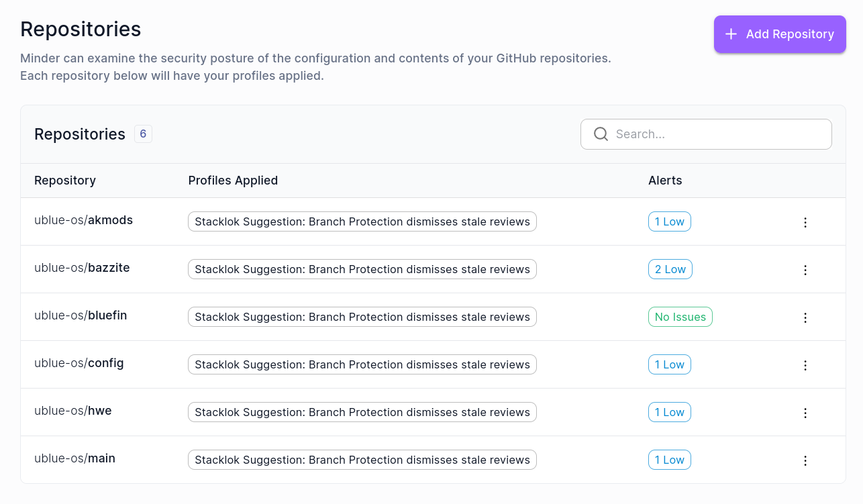The height and width of the screenshot is (504, 863).
Task: Open the kebab menu for ublue-os/akmods
Action: pos(805,222)
